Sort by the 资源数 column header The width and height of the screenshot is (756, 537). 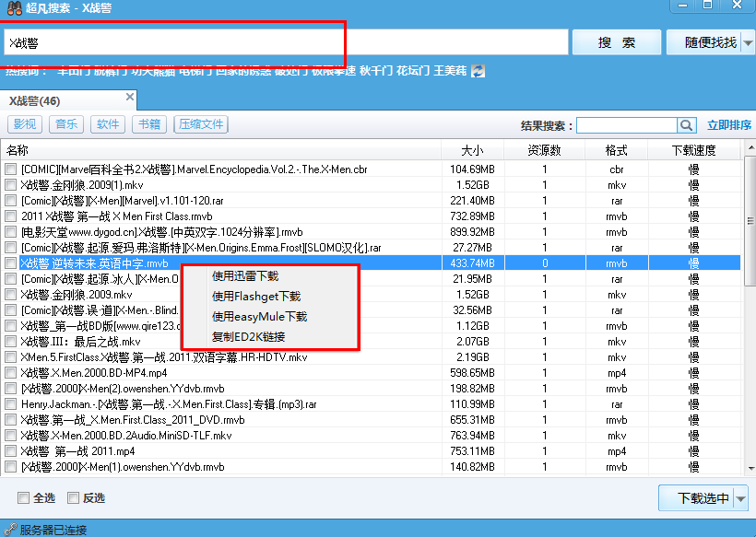click(x=544, y=150)
